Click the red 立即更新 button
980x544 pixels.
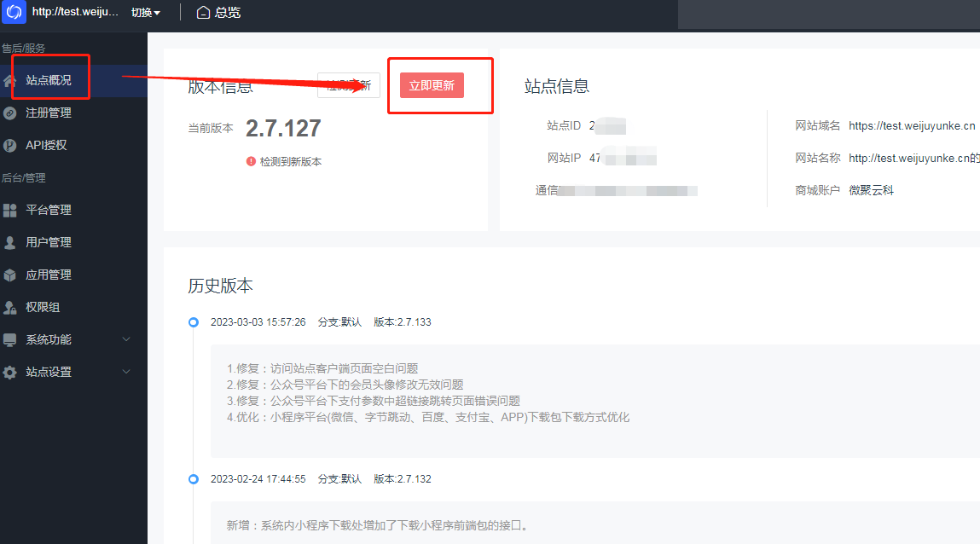432,85
